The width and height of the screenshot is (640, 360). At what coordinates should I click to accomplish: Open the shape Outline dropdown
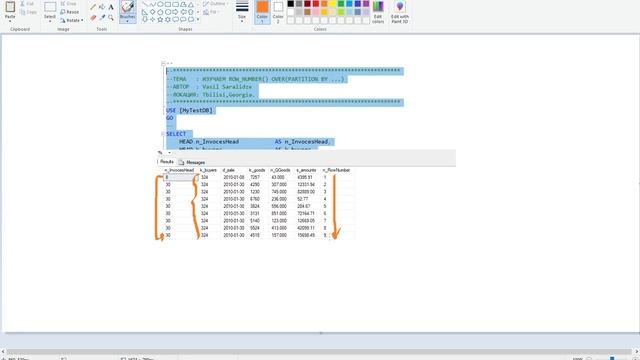click(x=216, y=4)
